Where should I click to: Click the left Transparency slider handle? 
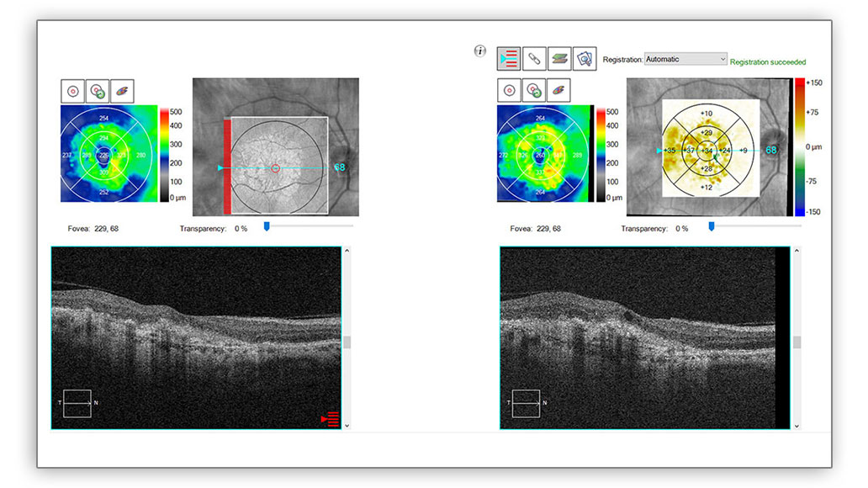point(267,225)
